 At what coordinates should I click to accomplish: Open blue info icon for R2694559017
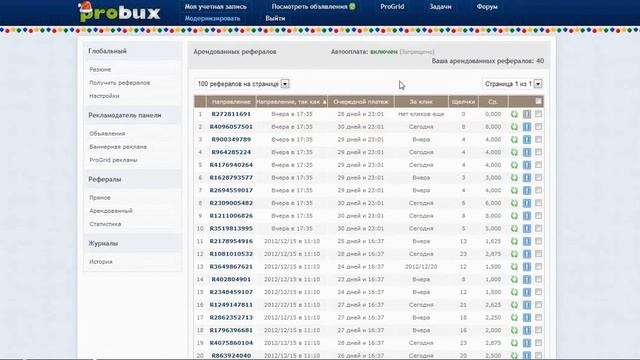tap(527, 191)
